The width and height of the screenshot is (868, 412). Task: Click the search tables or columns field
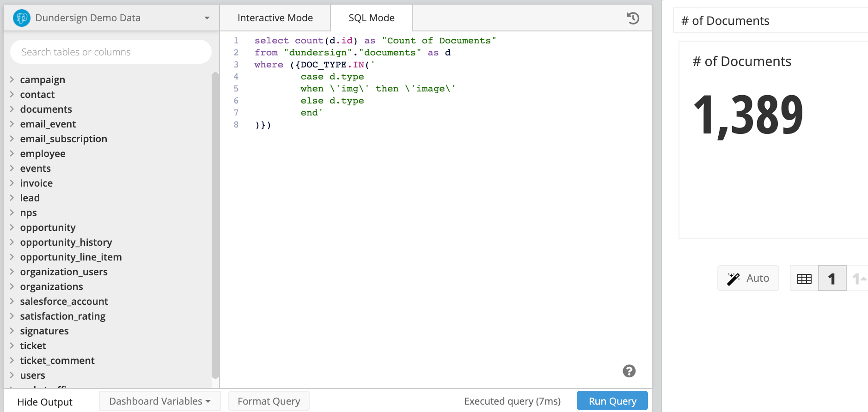coord(111,52)
